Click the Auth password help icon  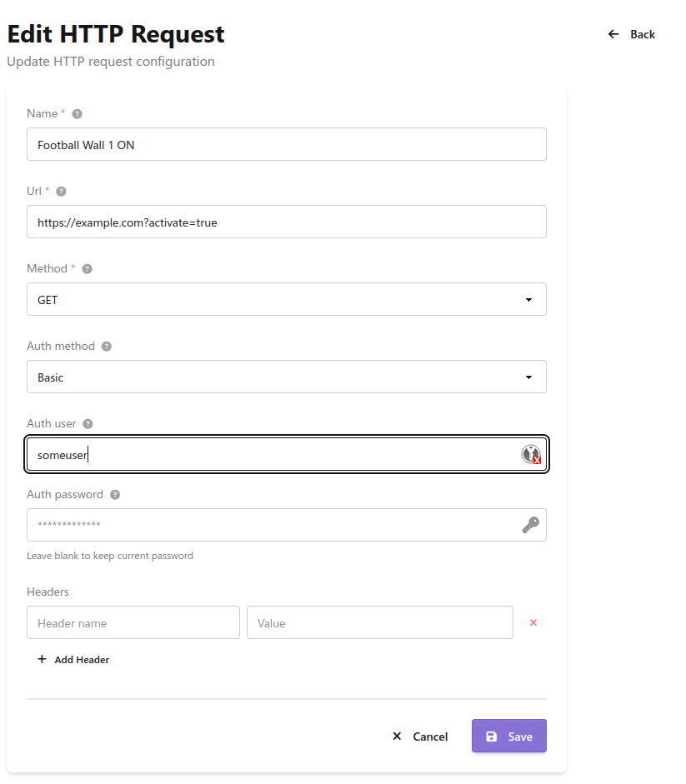tap(117, 494)
